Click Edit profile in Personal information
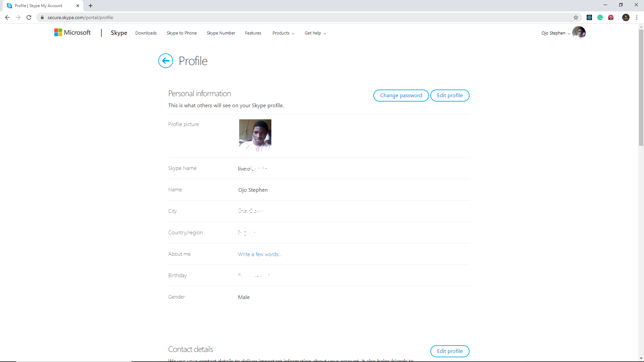This screenshot has width=644, height=362. 450,96
